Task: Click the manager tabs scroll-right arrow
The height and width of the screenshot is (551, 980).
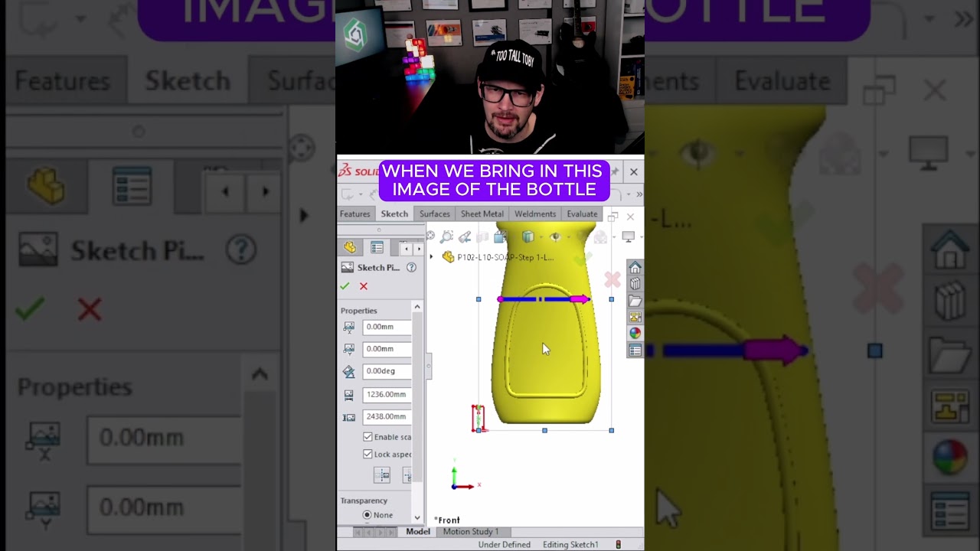Action: [x=418, y=248]
